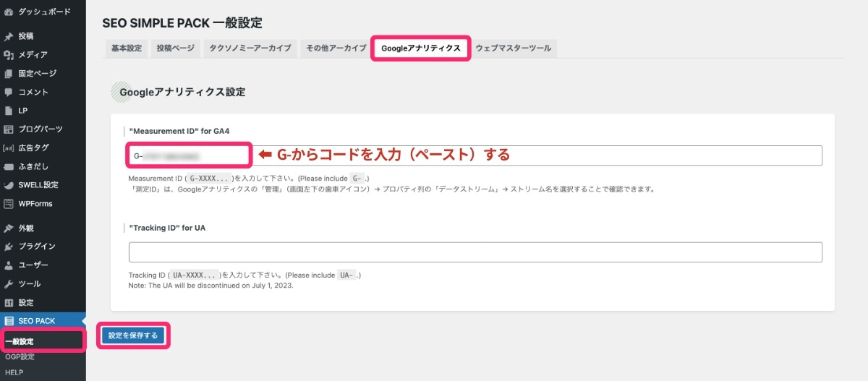Click the WPForms form icon
Viewport: 868px width, 381px height.
coord(9,204)
